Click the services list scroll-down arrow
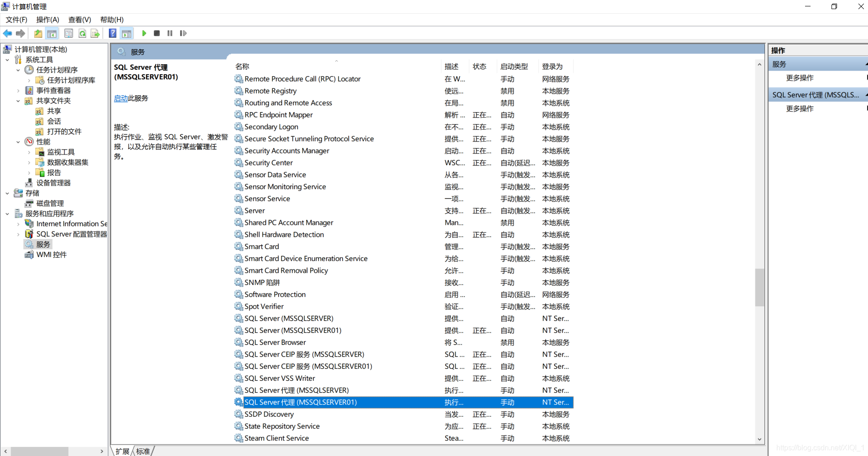 click(x=759, y=439)
